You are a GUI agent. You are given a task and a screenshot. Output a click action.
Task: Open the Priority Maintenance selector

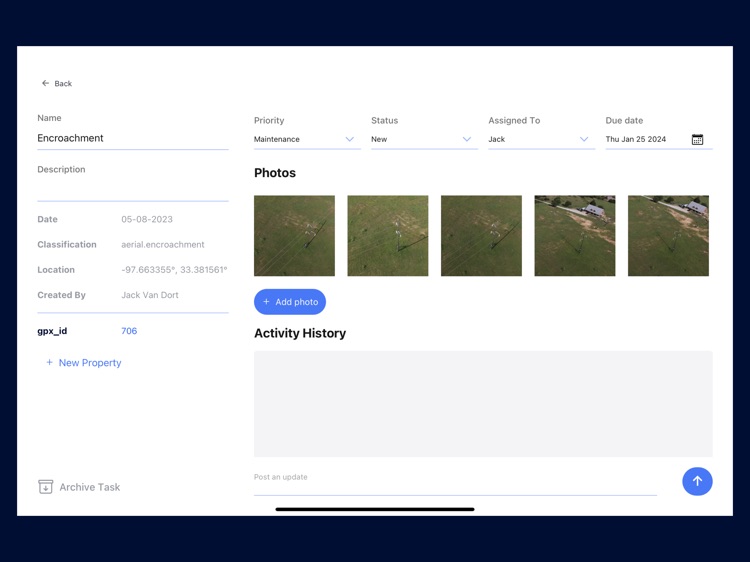click(x=307, y=139)
